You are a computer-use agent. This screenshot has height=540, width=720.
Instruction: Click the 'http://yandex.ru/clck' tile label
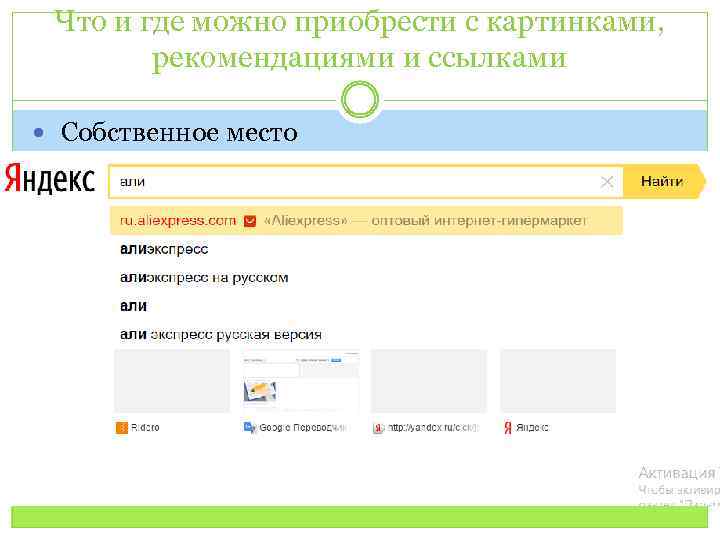[x=433, y=428]
